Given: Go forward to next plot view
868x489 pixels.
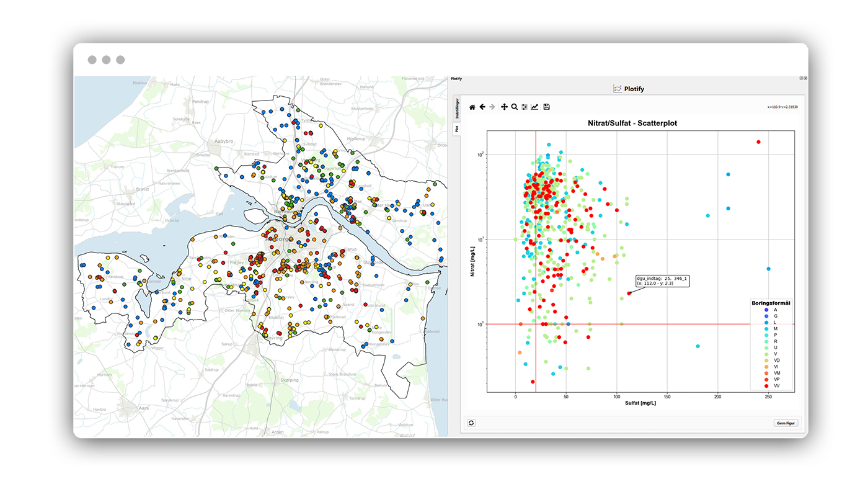Looking at the screenshot, I should 492,107.
